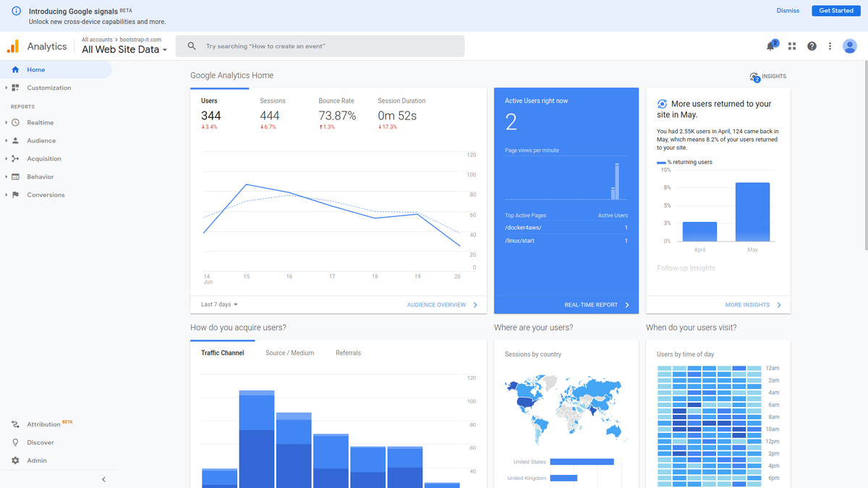The image size is (868, 488).
Task: Switch to the Traffic Channel tab
Action: coord(223,353)
